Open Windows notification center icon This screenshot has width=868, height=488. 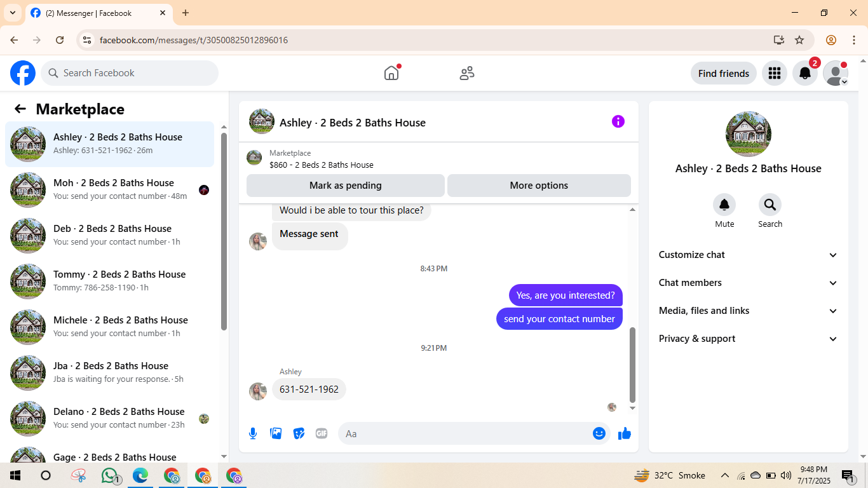(x=847, y=475)
